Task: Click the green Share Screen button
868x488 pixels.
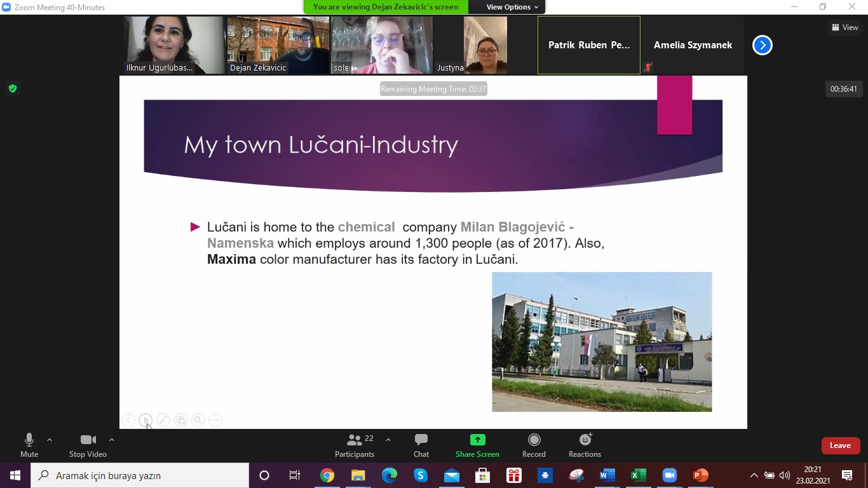Action: pos(477,445)
